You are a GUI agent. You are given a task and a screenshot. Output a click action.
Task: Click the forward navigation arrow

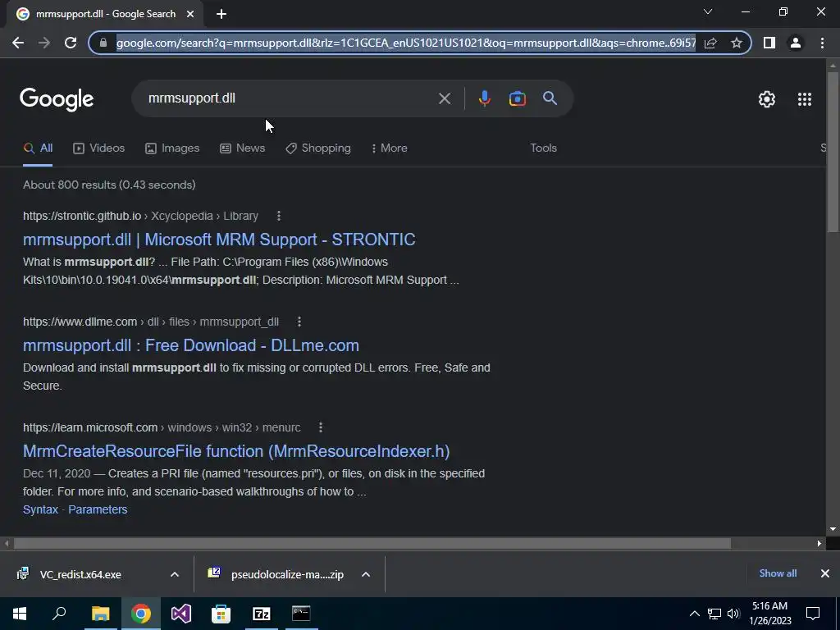click(x=44, y=43)
